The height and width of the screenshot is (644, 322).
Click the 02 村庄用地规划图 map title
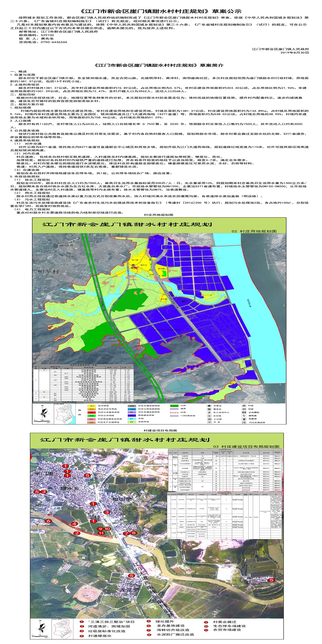tap(254, 231)
